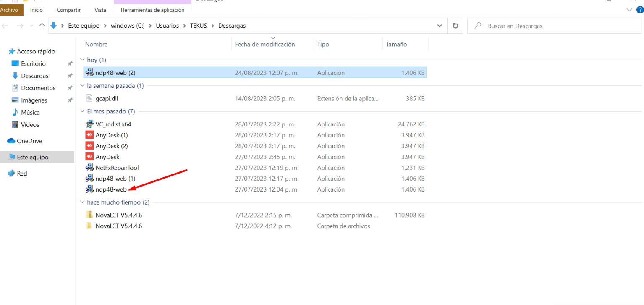Select Escritorio in quick access
Image resolution: width=644 pixels, height=305 pixels.
click(x=33, y=64)
